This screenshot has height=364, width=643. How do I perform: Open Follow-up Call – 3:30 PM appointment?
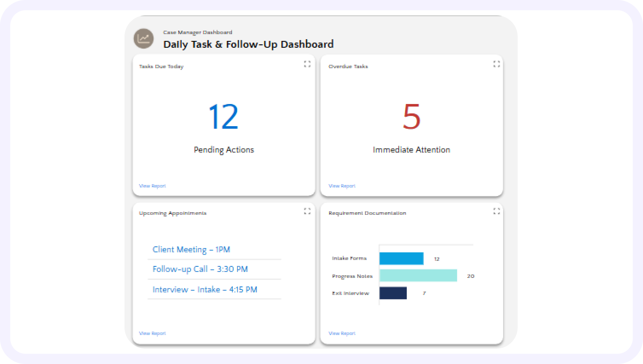(200, 269)
